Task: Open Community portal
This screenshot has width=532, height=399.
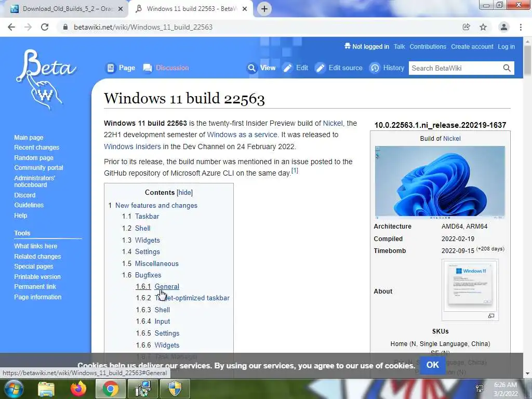Action: (x=38, y=168)
